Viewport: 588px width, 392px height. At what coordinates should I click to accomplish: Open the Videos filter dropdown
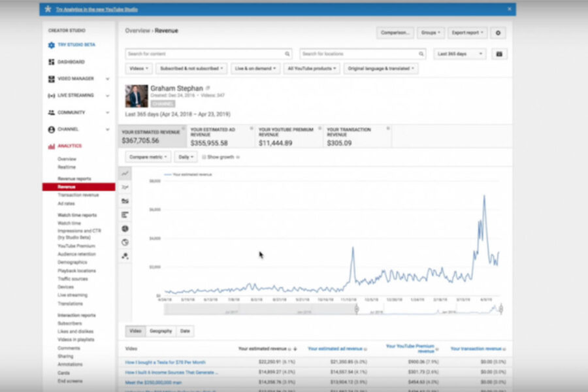pyautogui.click(x=139, y=69)
